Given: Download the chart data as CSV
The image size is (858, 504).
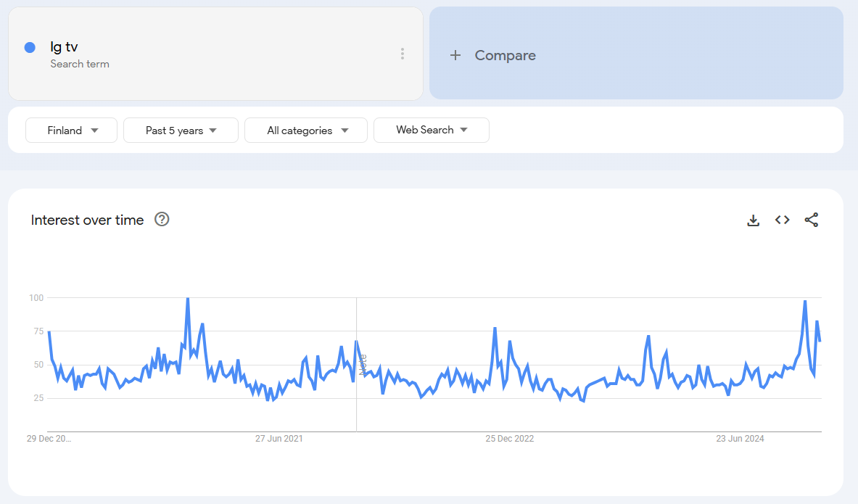Looking at the screenshot, I should tap(754, 220).
